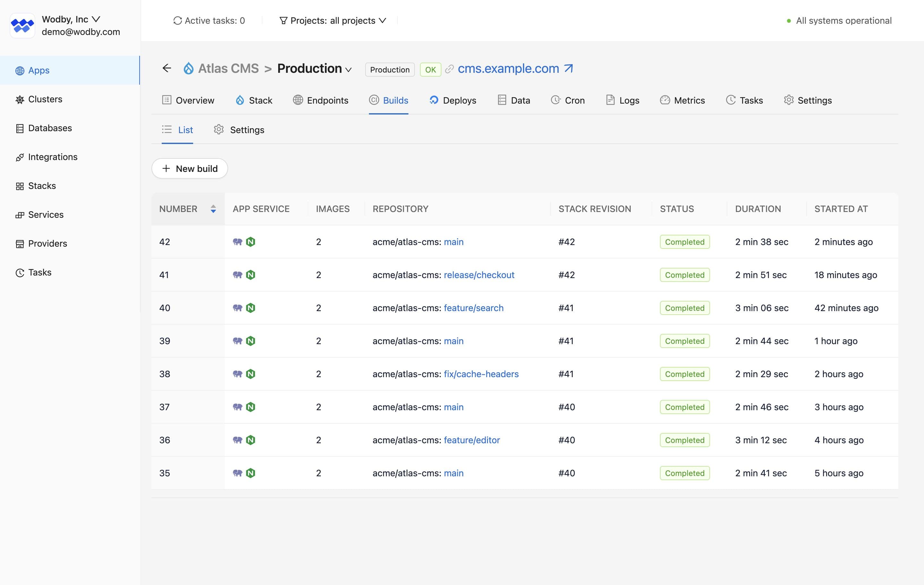Click the Completed status badge of build 42
Screen dimensions: 924x585
pyautogui.click(x=685, y=242)
